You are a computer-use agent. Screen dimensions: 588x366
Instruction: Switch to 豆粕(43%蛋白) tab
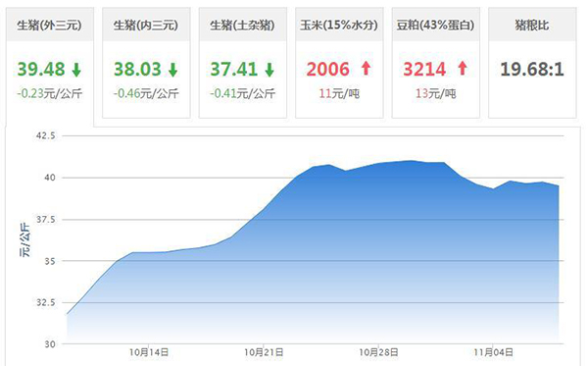[436, 63]
